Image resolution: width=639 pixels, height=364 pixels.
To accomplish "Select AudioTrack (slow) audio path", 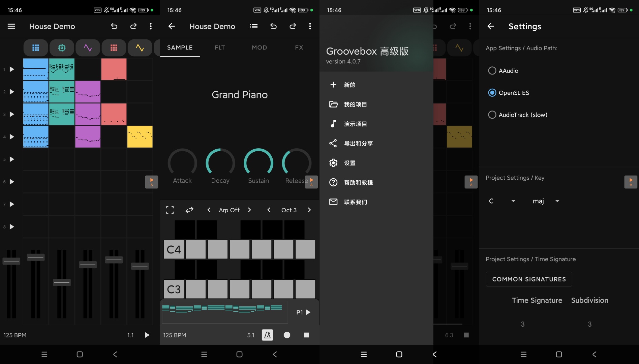I will (x=492, y=115).
